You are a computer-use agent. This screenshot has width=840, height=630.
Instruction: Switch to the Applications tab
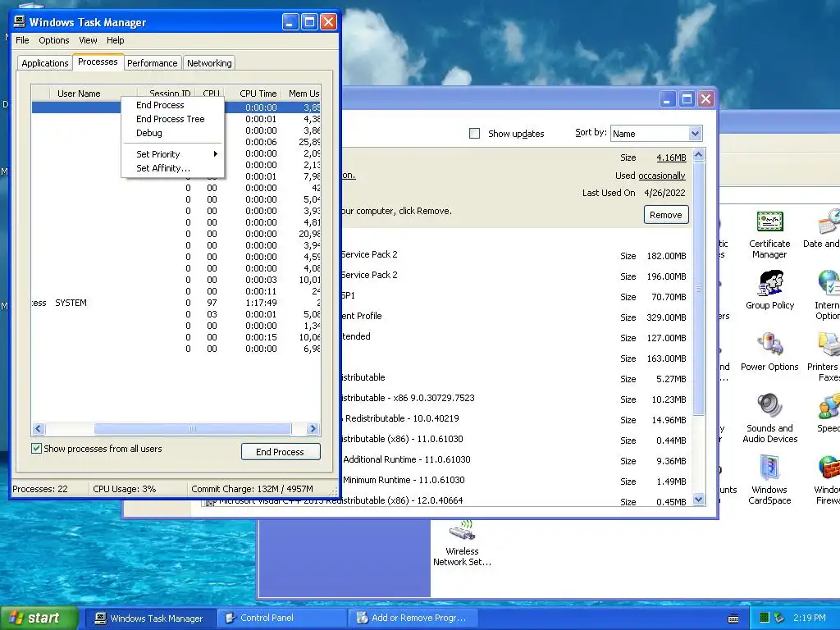pyautogui.click(x=45, y=63)
